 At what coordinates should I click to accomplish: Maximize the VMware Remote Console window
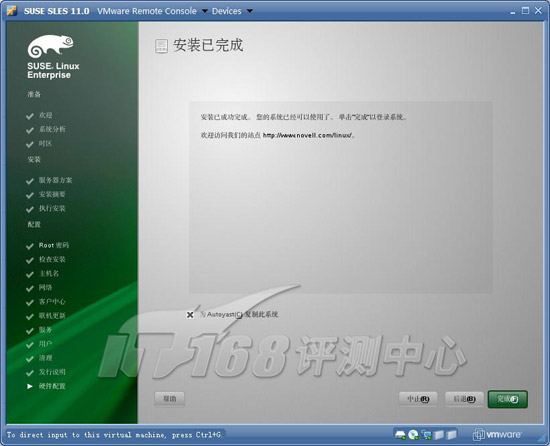click(x=525, y=11)
